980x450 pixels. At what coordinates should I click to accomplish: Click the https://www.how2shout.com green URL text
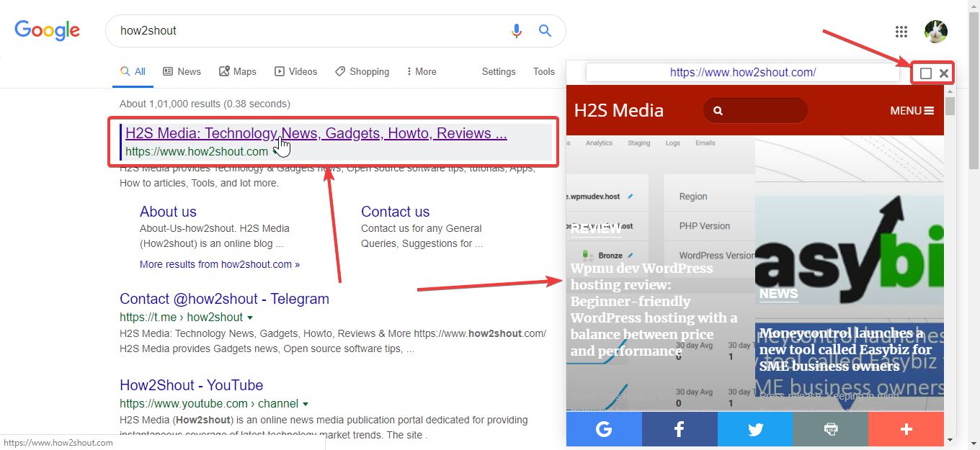click(x=197, y=152)
